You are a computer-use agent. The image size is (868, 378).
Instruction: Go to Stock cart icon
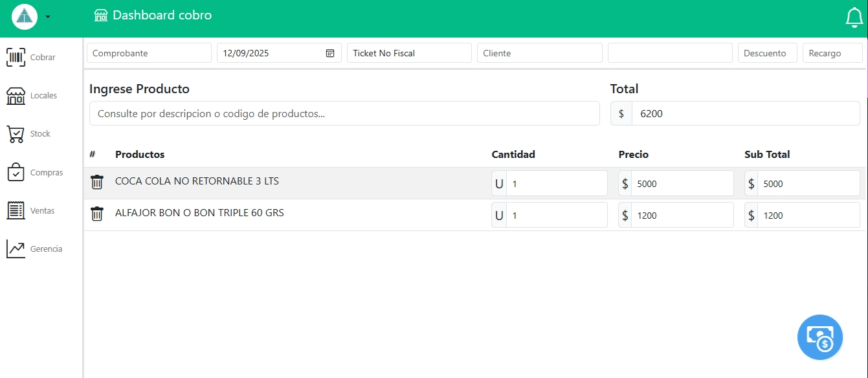[16, 134]
